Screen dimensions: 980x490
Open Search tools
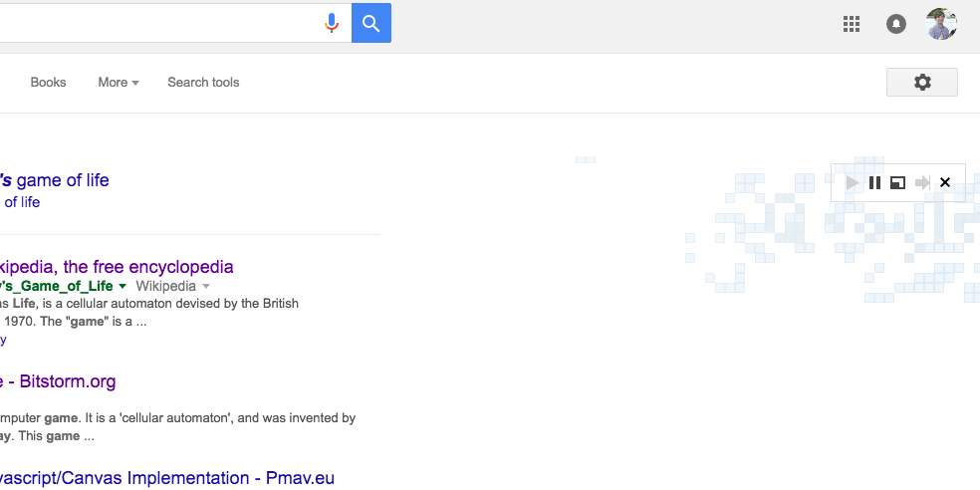tap(203, 83)
